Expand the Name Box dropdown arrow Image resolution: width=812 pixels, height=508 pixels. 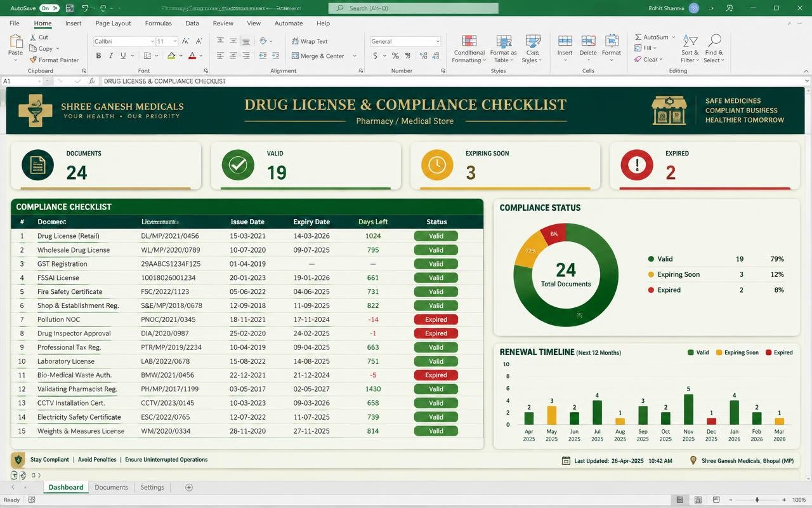pyautogui.click(x=39, y=81)
